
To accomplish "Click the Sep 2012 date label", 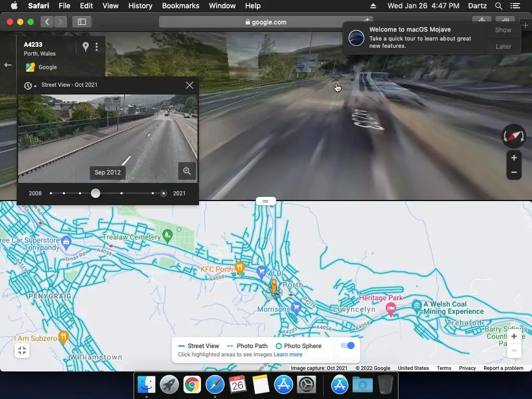I will [108, 172].
